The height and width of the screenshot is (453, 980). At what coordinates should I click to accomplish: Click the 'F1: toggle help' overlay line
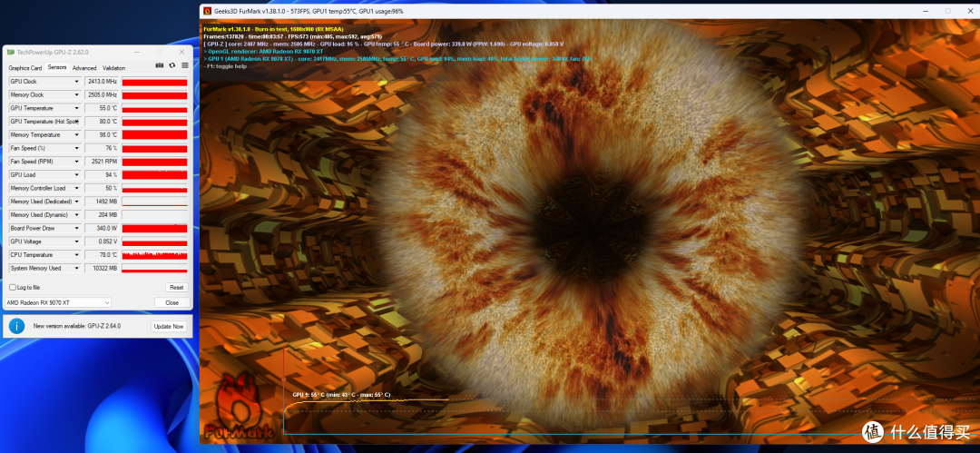coord(226,65)
